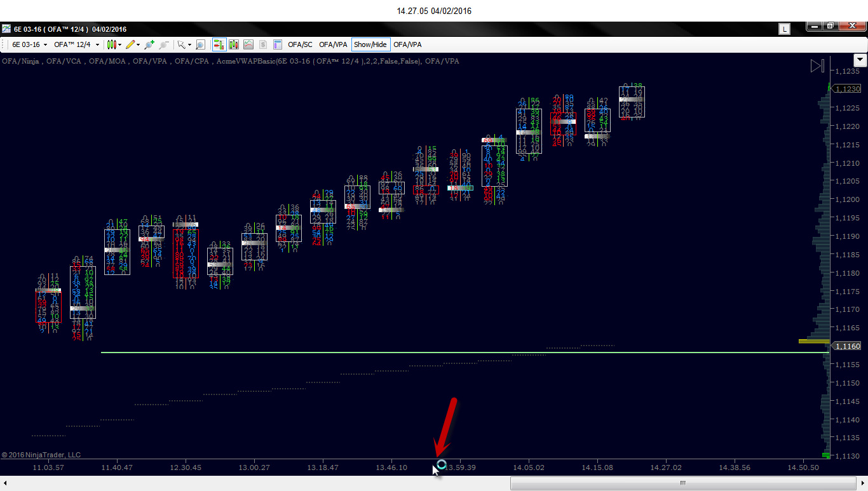Click time label 14.05.02
The height and width of the screenshot is (491, 868).
click(x=529, y=467)
